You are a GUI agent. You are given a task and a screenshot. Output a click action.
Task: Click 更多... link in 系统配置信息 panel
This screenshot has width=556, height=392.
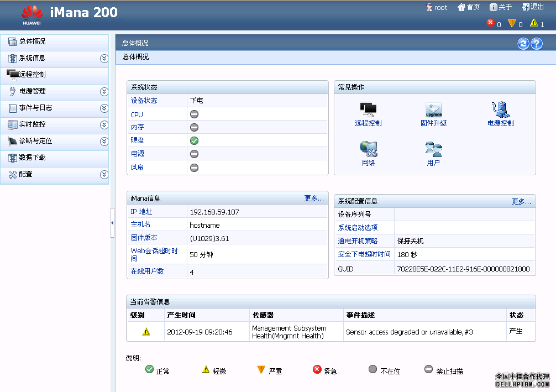[521, 201]
